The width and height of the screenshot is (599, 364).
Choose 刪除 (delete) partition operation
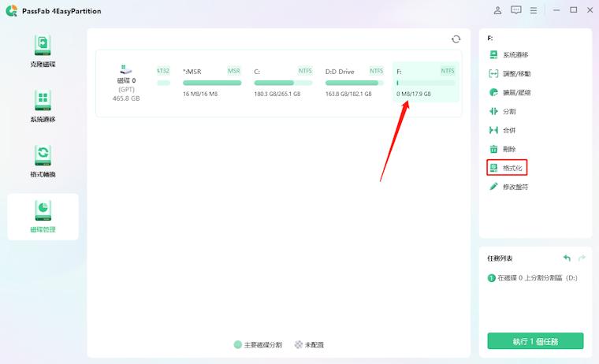[502, 149]
